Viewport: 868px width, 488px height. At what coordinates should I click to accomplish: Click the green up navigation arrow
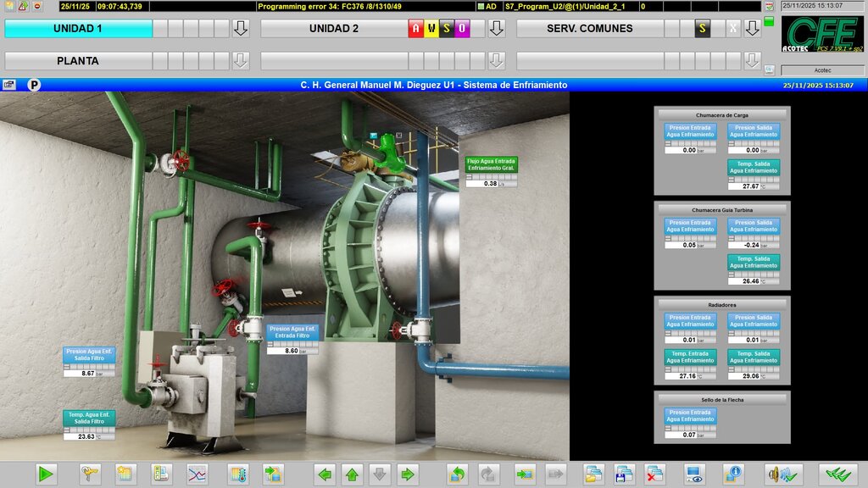(352, 474)
